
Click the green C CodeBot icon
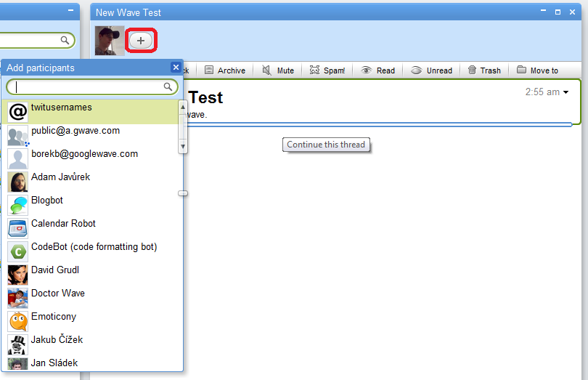[17, 252]
